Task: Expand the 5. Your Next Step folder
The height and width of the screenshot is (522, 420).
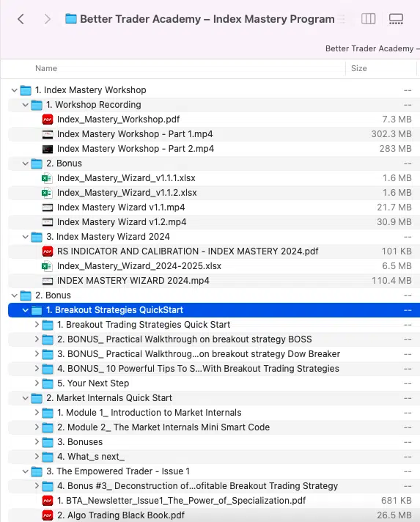Action: tap(37, 383)
